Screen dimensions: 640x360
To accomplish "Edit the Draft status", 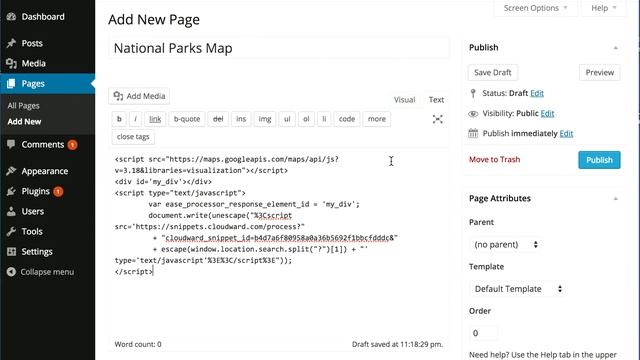I will coord(537,93).
